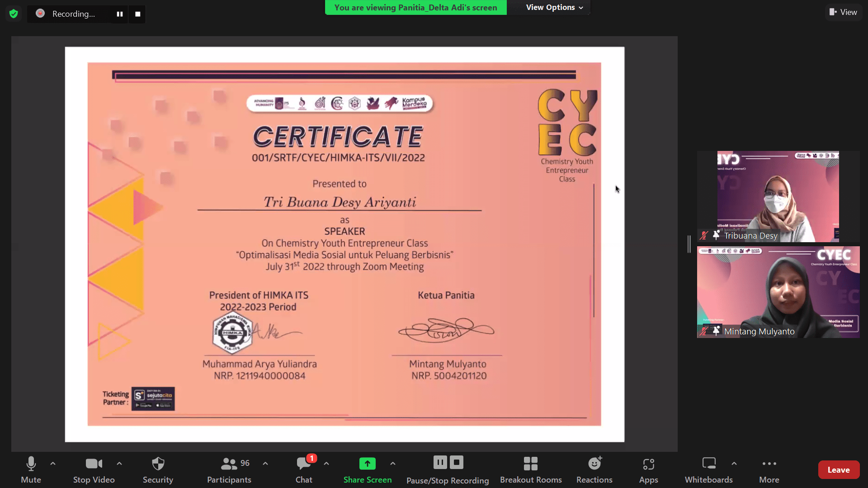Click the green Share Screen icon

click(367, 464)
